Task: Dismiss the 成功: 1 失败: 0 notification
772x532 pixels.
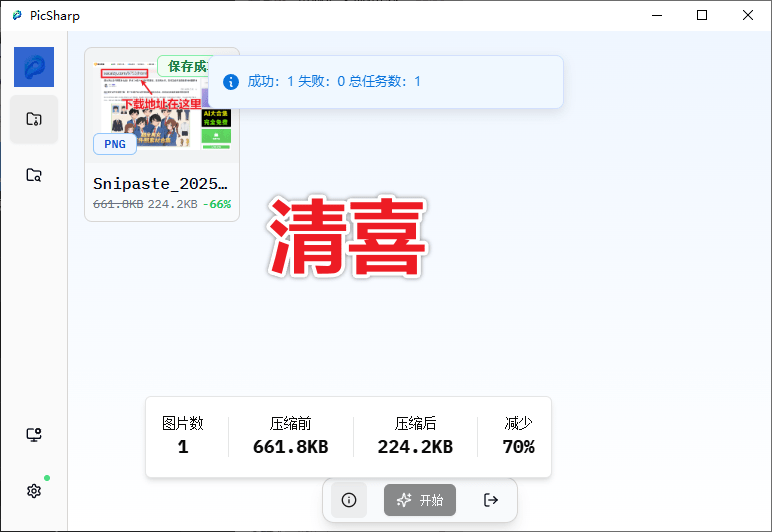Action: pyautogui.click(x=385, y=82)
